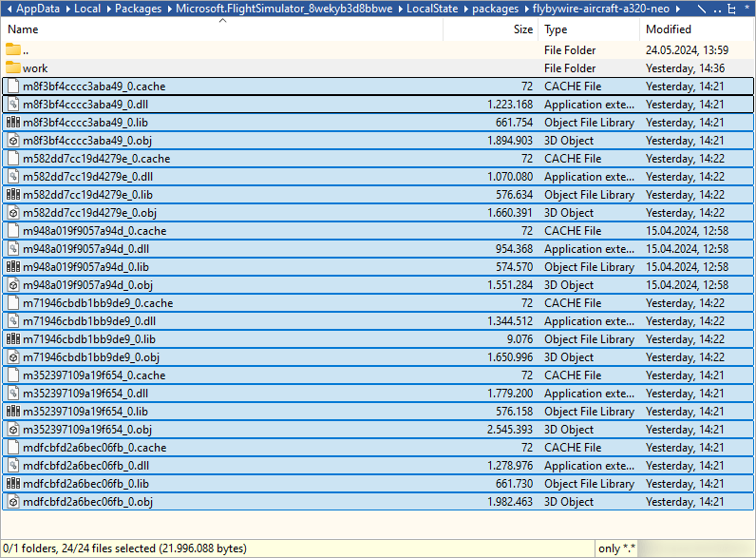Click icon of m8f3bf4cccc3aba49_0.lib file
Screen dimensions: 756x558
pyautogui.click(x=12, y=122)
